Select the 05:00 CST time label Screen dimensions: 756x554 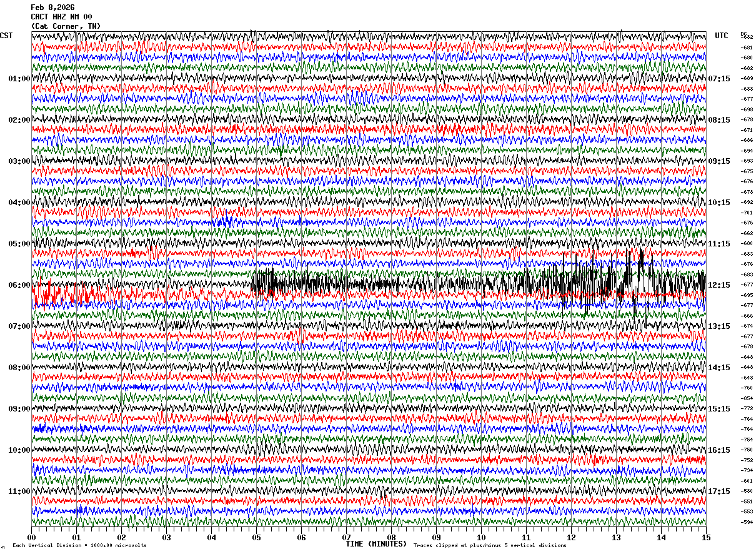pos(19,244)
